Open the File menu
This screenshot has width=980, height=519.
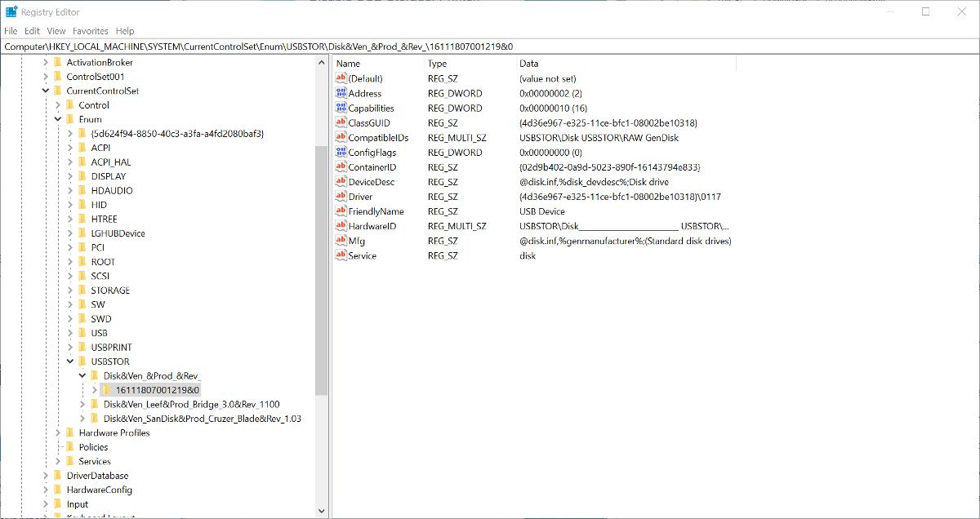(11, 31)
